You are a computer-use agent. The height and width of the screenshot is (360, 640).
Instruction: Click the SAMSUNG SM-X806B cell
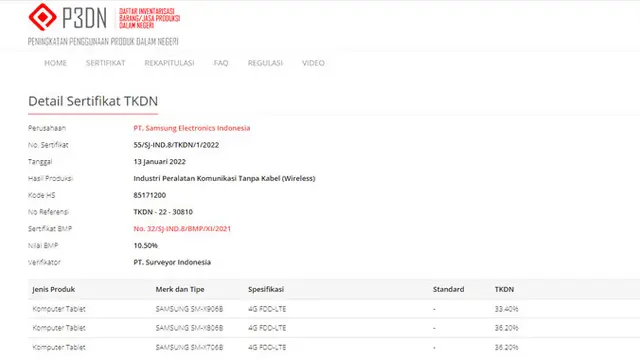[x=189, y=328]
